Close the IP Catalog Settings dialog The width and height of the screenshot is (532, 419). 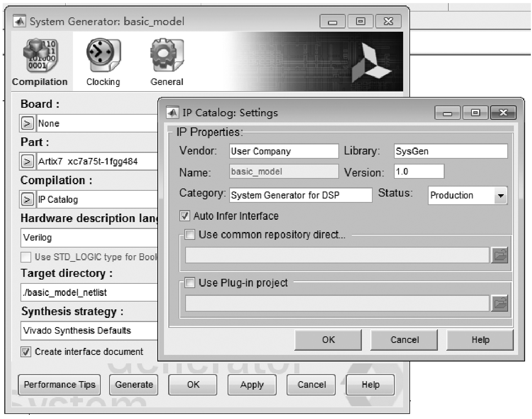[503, 113]
